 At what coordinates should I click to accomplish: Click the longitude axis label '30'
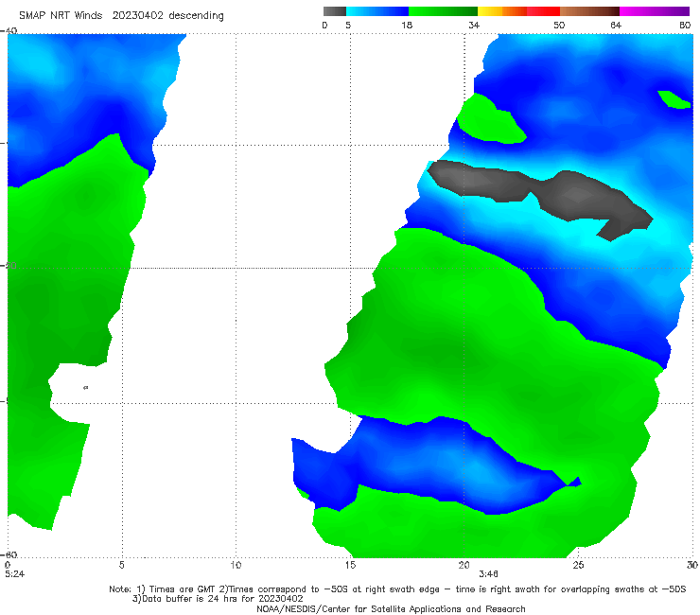click(x=692, y=565)
